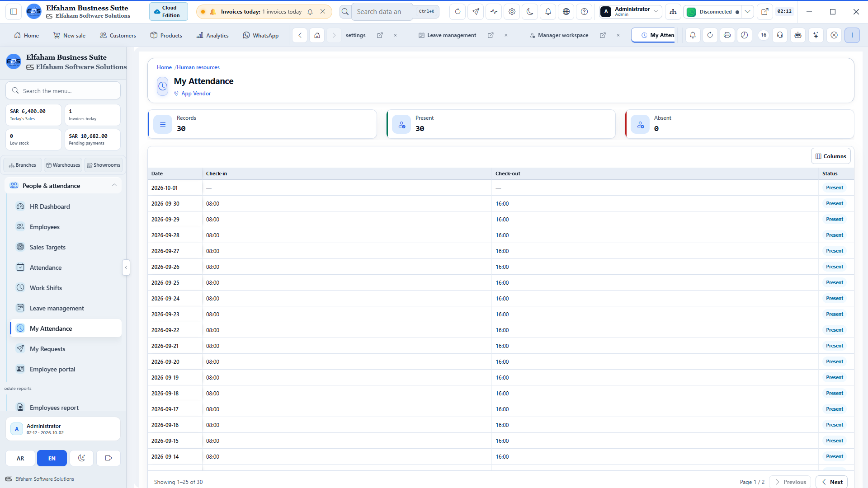
Task: Click the 16 counter badge
Action: point(764,35)
